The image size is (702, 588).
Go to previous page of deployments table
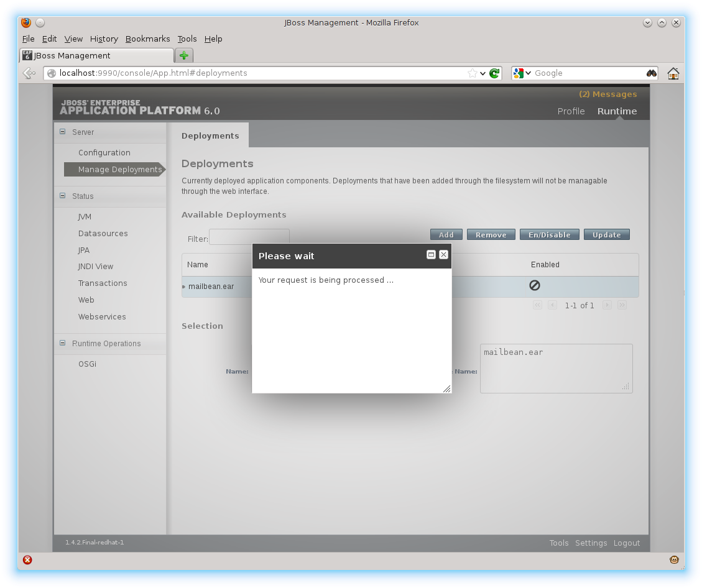553,305
